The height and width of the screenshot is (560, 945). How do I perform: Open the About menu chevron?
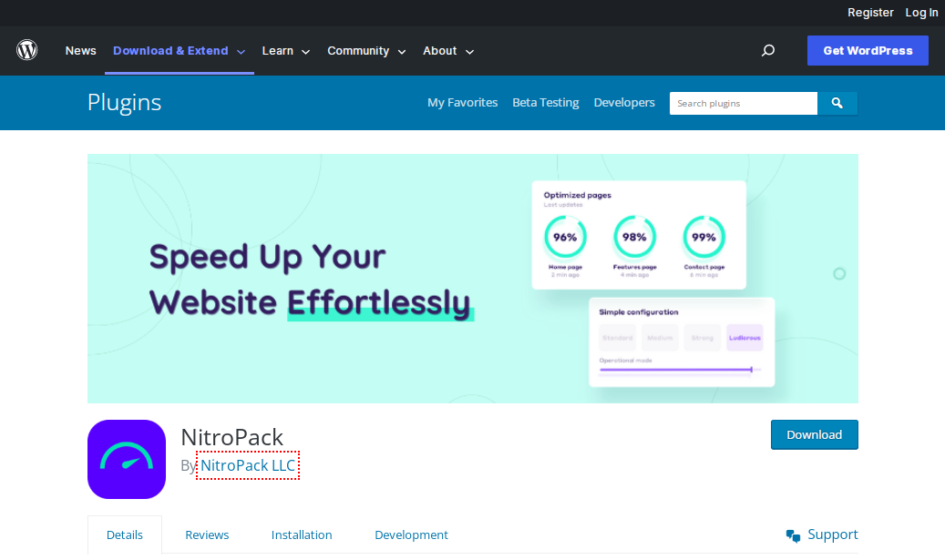tap(469, 52)
